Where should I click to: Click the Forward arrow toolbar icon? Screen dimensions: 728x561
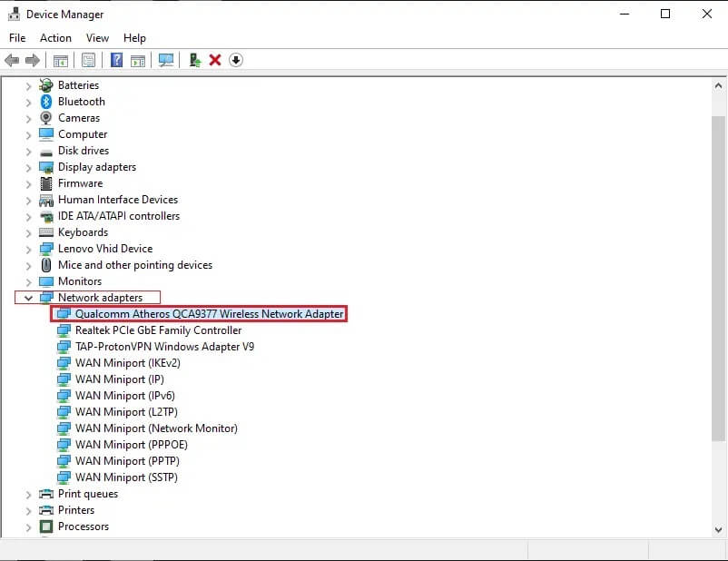33,60
